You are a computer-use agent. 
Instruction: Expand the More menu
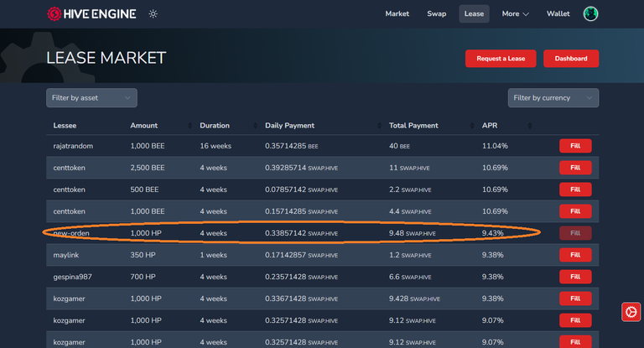[515, 14]
